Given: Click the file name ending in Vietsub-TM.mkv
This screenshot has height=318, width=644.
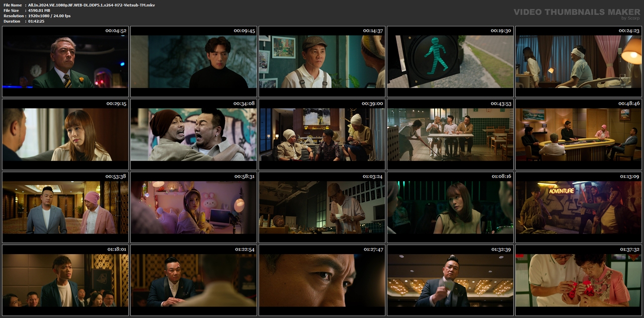Looking at the screenshot, I should 92,5.
